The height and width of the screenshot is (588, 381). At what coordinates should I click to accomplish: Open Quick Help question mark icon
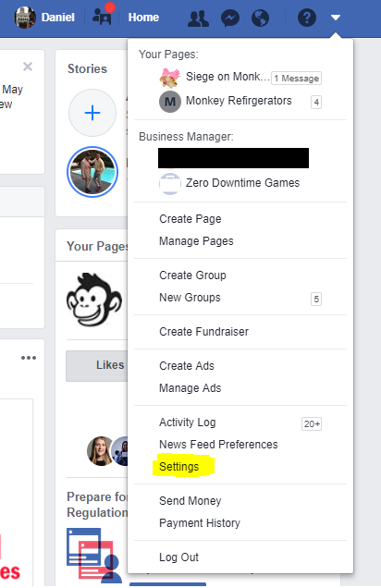[x=307, y=18]
